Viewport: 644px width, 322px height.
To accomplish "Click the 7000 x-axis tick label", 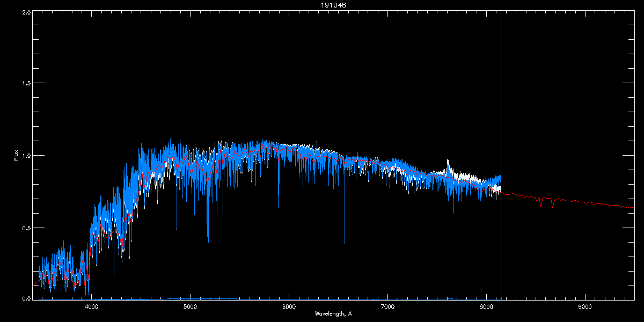I will coord(387,307).
